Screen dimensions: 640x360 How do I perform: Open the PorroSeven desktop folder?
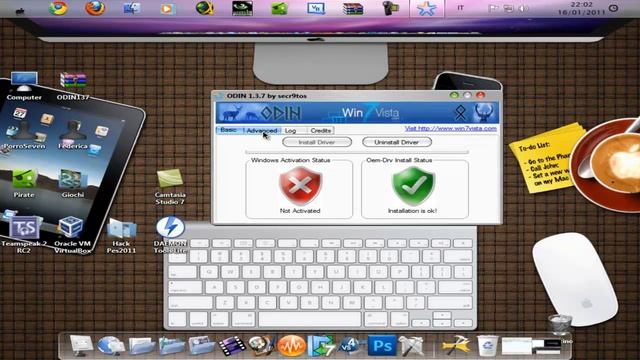click(x=24, y=135)
